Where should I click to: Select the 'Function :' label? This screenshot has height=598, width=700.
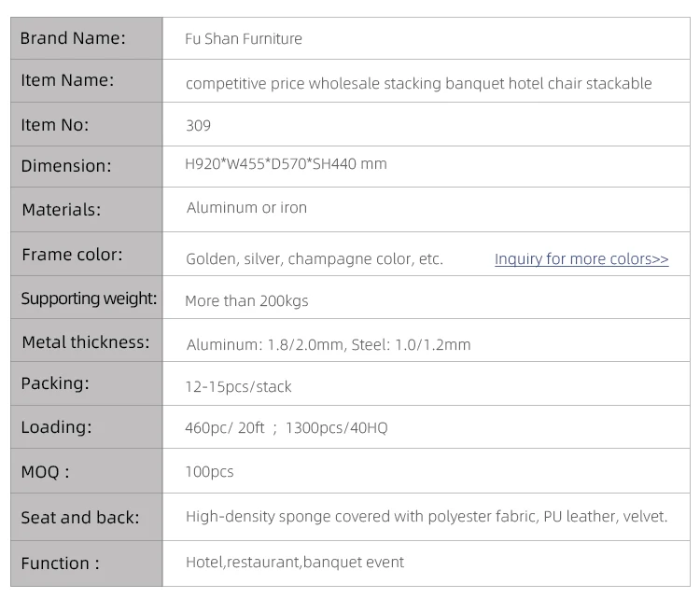[x=61, y=563]
